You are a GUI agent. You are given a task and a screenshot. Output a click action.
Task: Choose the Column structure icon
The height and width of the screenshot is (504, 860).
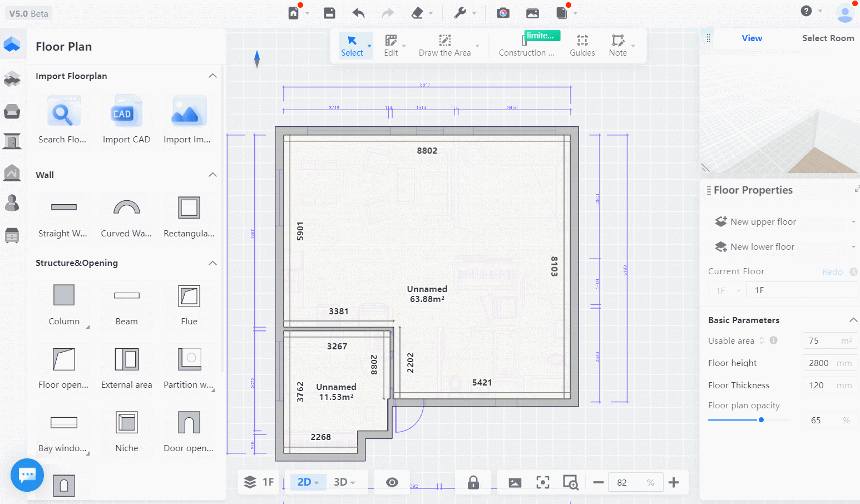(64, 295)
